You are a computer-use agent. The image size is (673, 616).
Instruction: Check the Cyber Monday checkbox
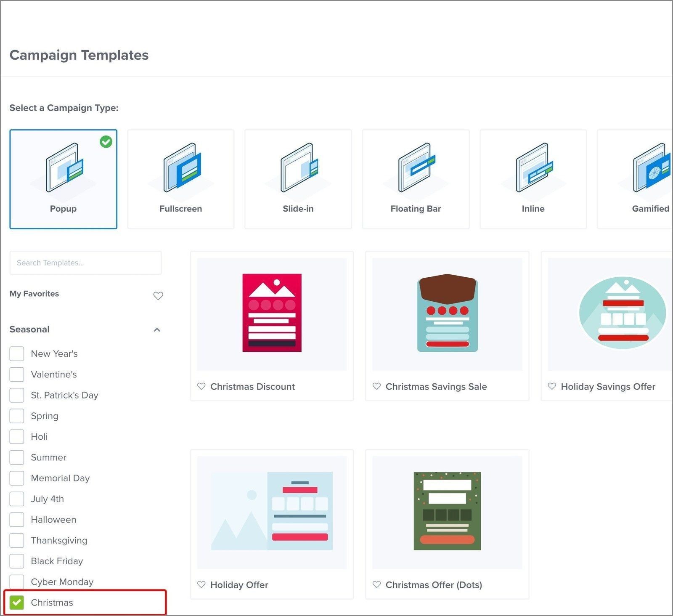pyautogui.click(x=17, y=582)
